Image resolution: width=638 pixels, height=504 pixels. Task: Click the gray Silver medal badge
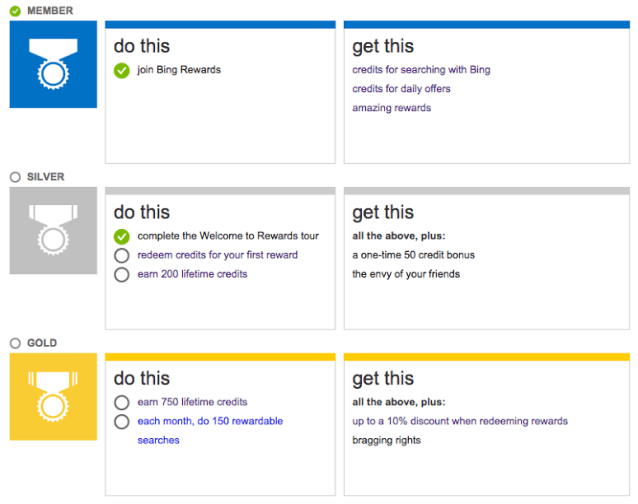[x=53, y=230]
